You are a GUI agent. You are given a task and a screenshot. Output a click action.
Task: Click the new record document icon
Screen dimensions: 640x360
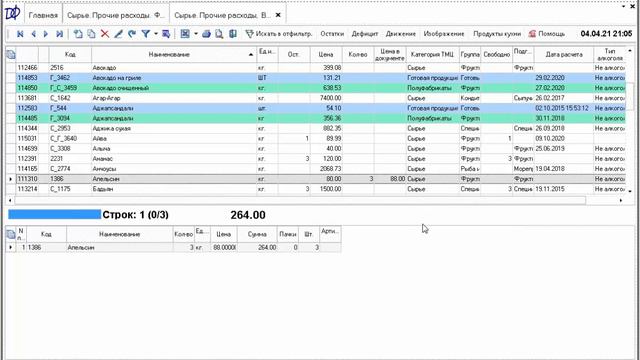click(78, 34)
